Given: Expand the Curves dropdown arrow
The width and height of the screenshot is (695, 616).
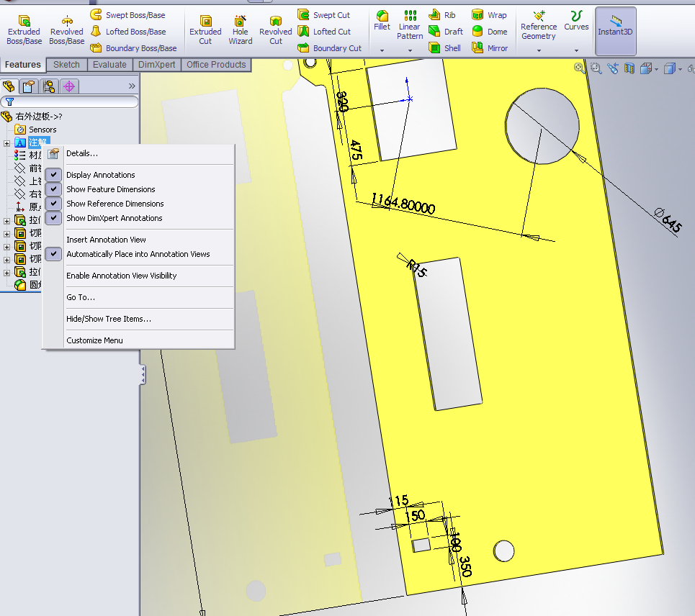Looking at the screenshot, I should tap(576, 50).
